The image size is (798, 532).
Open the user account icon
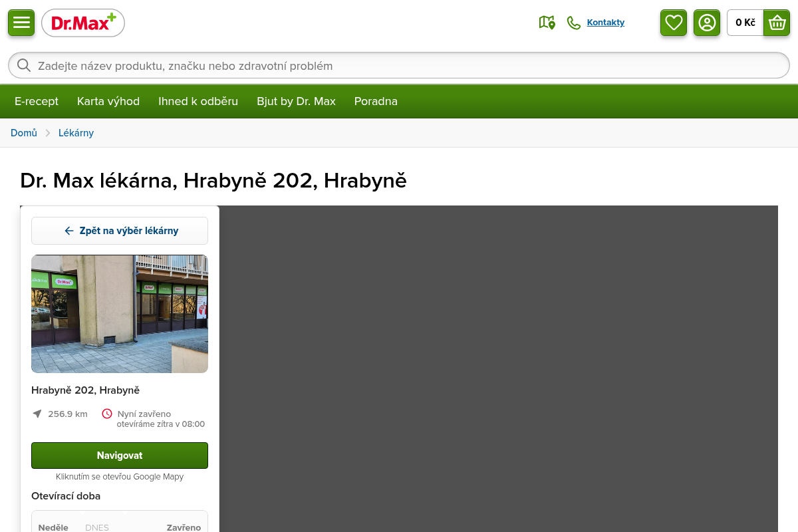(707, 23)
